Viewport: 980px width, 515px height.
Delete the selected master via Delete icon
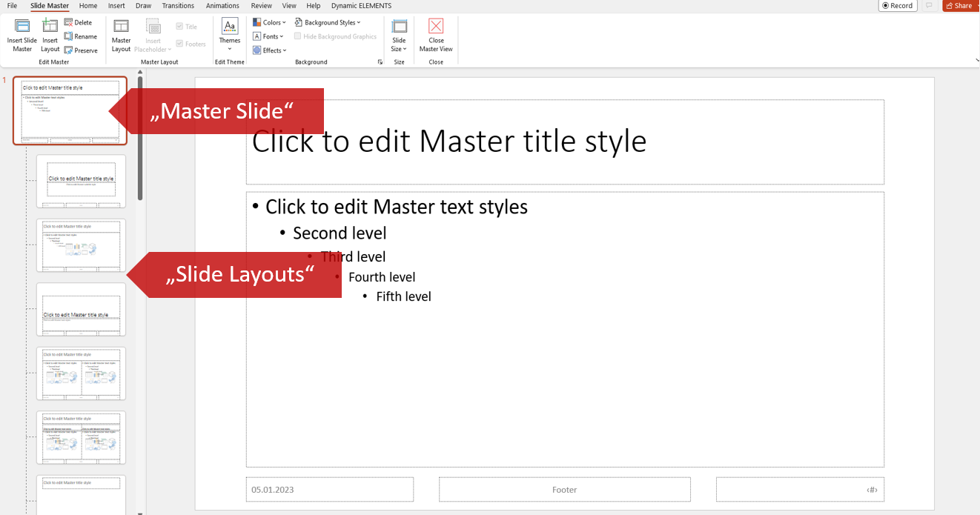point(68,23)
